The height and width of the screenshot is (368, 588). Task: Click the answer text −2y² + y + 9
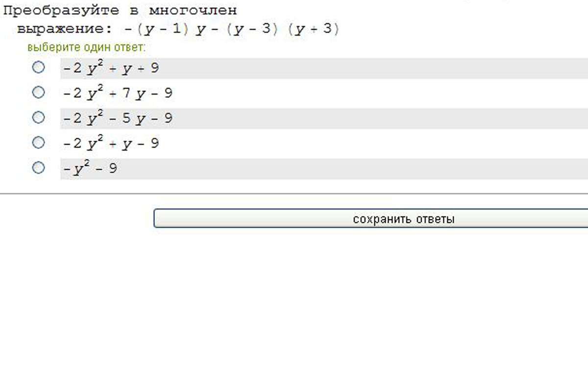[x=111, y=68]
